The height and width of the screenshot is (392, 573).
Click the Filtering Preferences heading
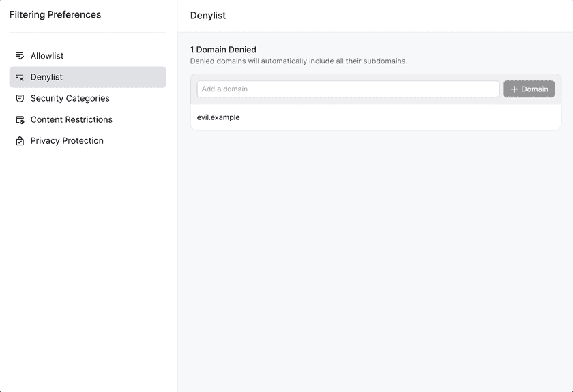(x=55, y=14)
